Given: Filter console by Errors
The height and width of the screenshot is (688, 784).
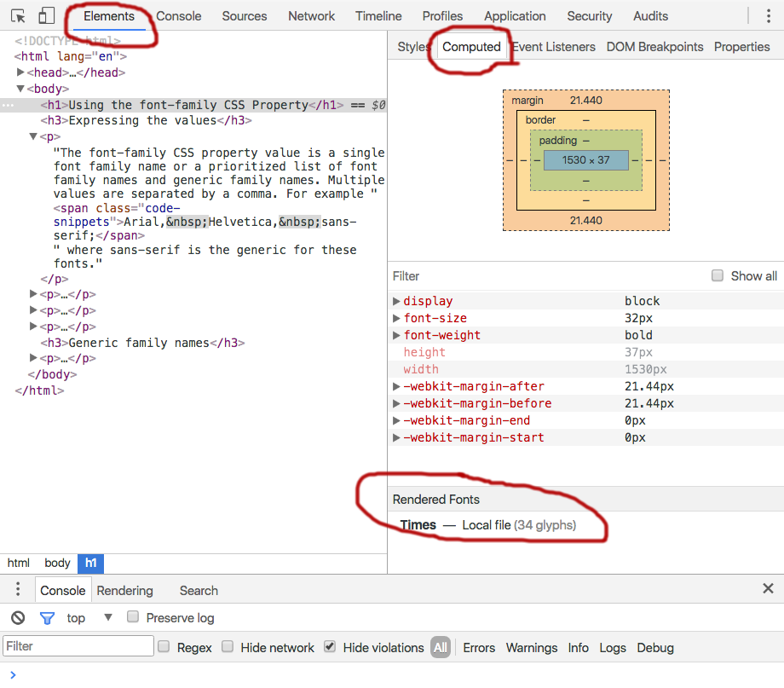Looking at the screenshot, I should tap(479, 647).
